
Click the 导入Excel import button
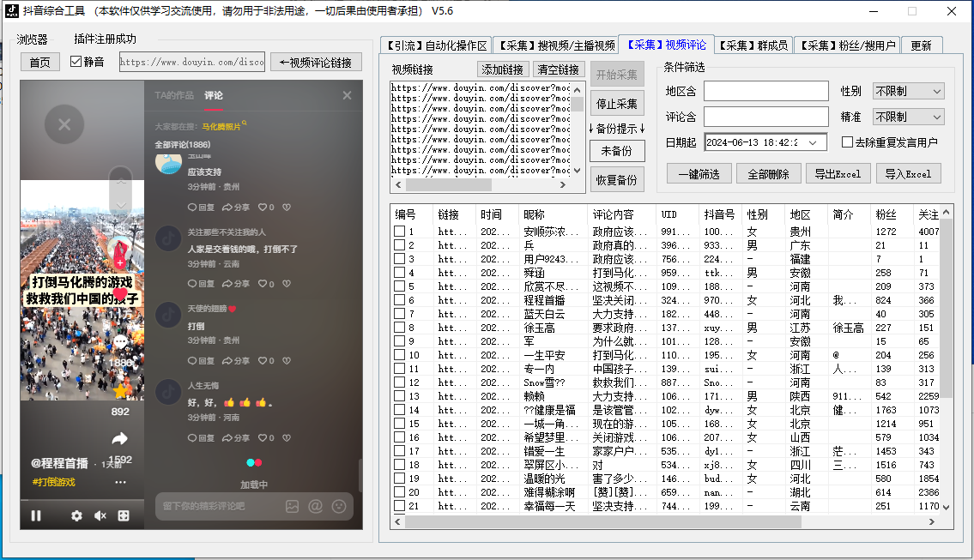tap(908, 174)
